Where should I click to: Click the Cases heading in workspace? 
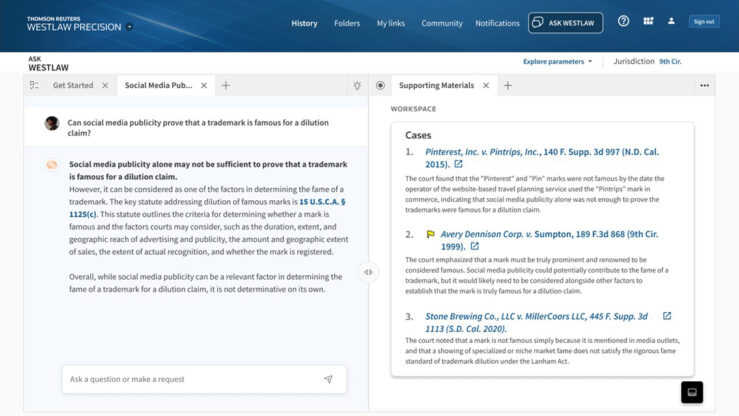tap(418, 135)
